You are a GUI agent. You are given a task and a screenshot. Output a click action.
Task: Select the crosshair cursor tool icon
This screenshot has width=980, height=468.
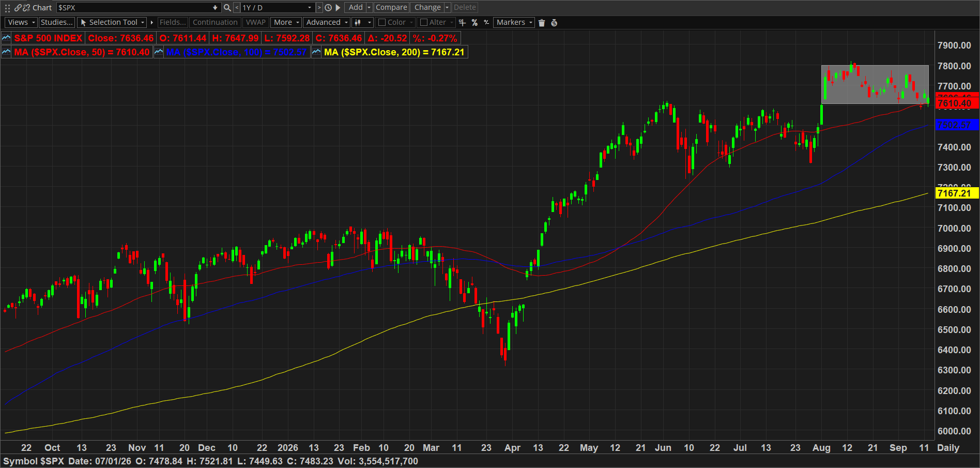pos(462,23)
